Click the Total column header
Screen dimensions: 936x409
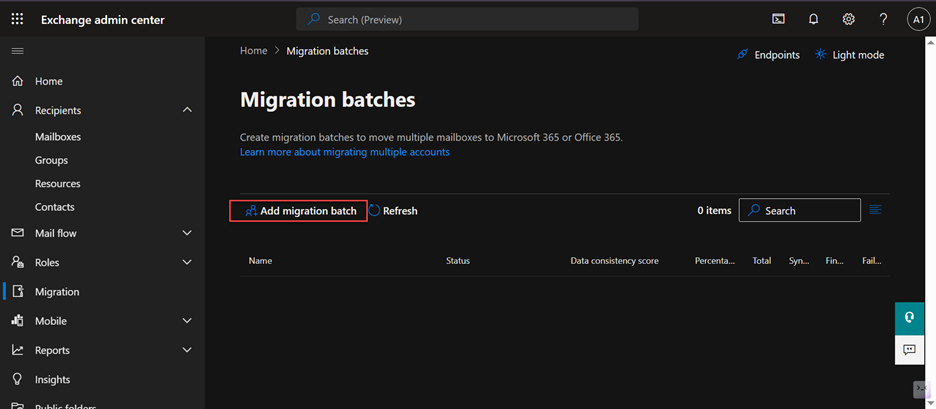[x=762, y=261]
